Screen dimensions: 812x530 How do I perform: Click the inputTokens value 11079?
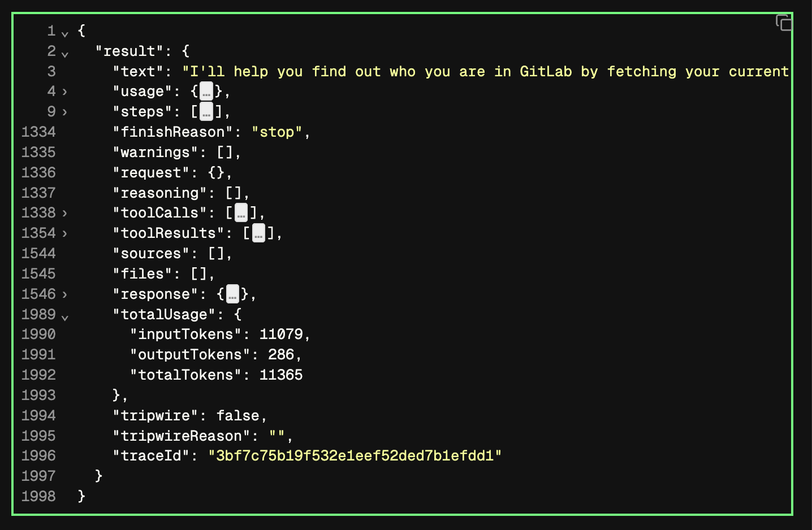point(281,334)
